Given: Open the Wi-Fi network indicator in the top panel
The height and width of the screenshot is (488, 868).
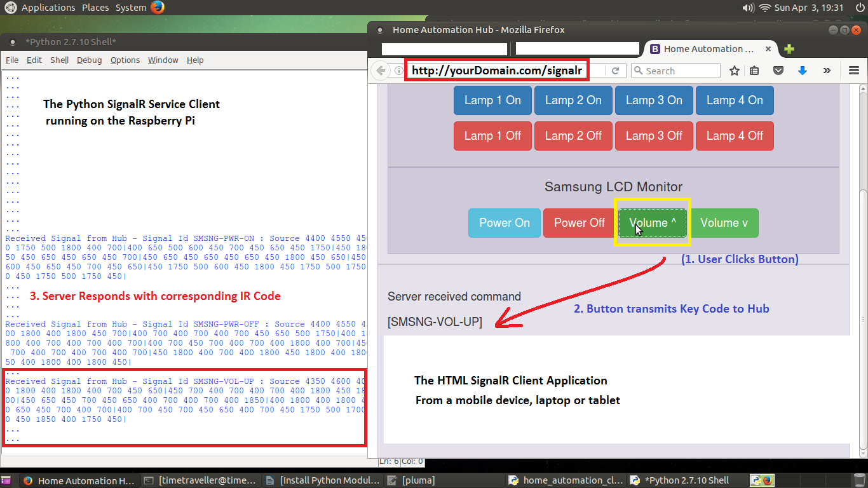Looking at the screenshot, I should (x=764, y=8).
